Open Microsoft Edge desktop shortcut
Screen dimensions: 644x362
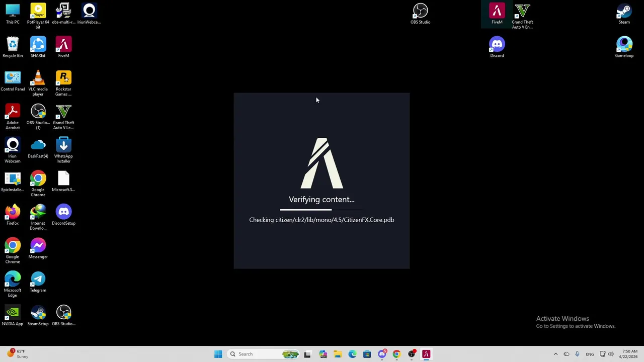coord(13,284)
